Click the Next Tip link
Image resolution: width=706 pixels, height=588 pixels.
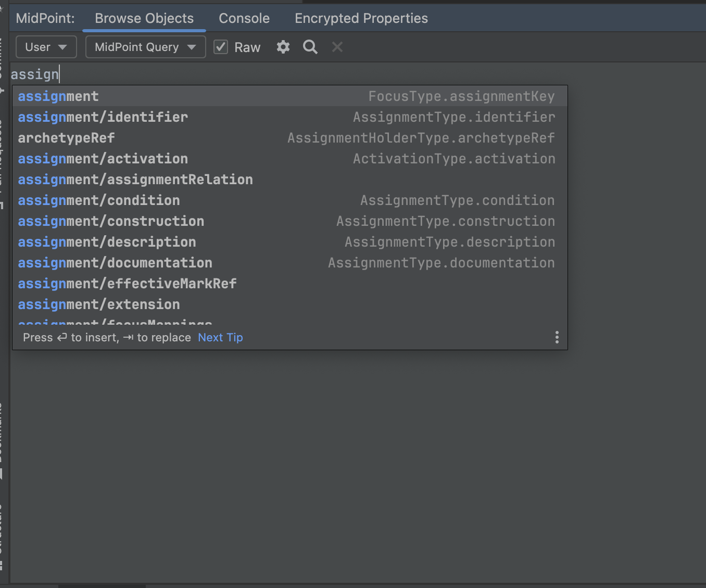point(220,337)
